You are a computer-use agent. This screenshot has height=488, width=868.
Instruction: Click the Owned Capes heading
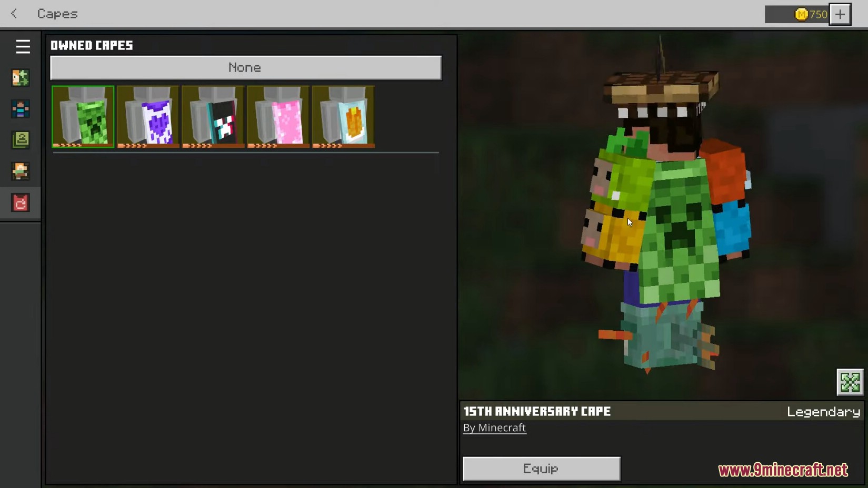pyautogui.click(x=92, y=46)
